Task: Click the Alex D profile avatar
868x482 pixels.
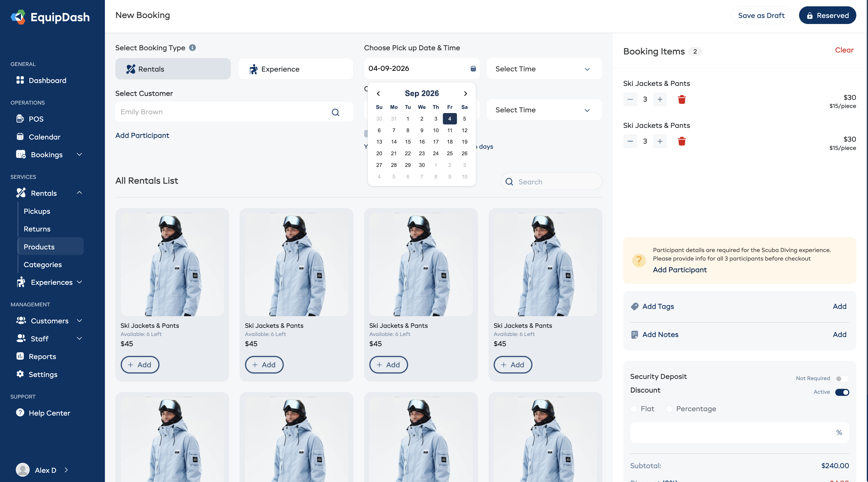Action: click(x=23, y=470)
